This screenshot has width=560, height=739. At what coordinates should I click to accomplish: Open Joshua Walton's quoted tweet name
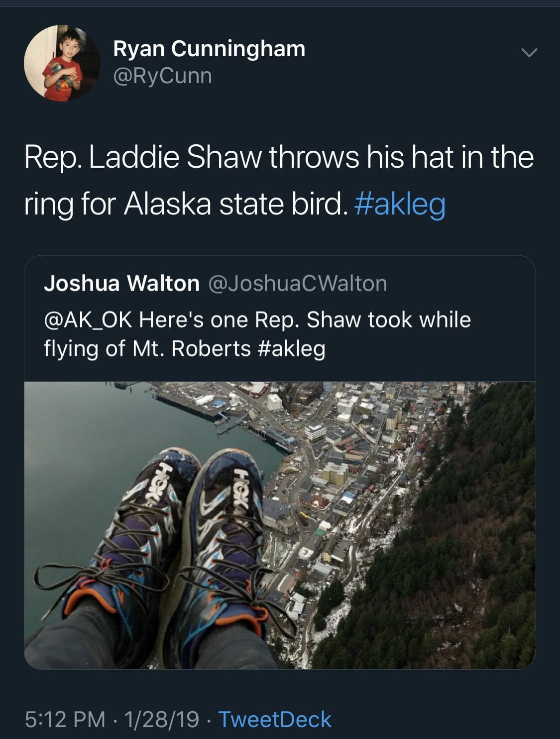coord(121,283)
